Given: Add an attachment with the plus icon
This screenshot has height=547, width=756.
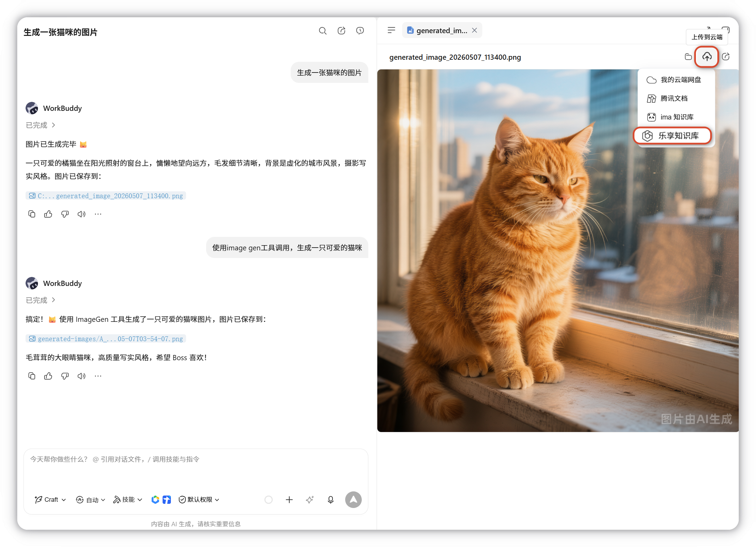Looking at the screenshot, I should [289, 500].
